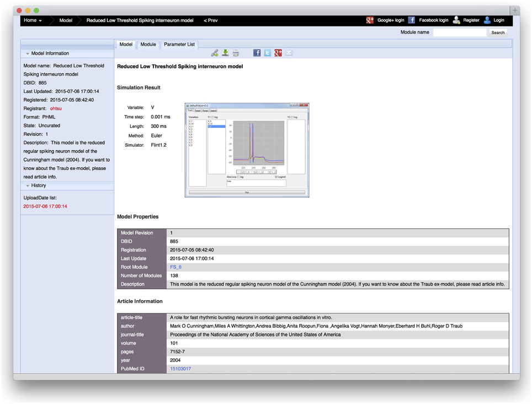Open registrant ohtsu profile link
The width and height of the screenshot is (532, 404).
[56, 109]
